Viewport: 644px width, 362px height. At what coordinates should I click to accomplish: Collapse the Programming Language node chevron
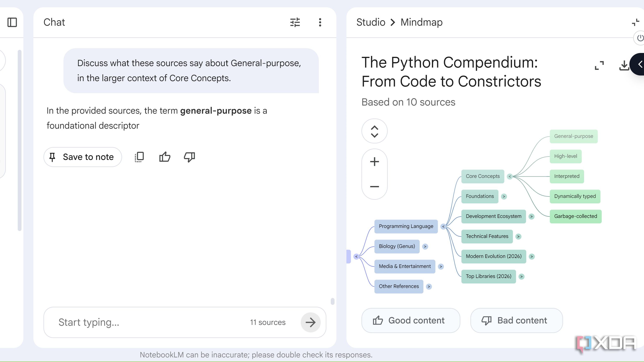click(x=443, y=226)
